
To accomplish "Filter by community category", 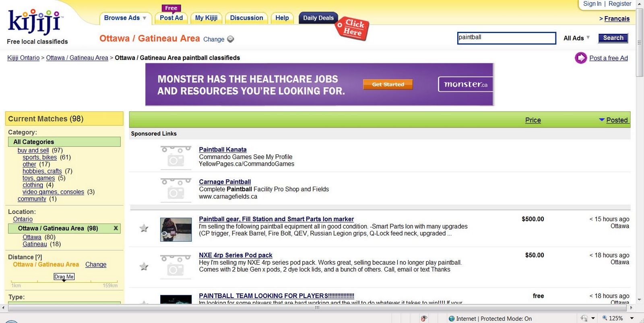I will coord(32,199).
